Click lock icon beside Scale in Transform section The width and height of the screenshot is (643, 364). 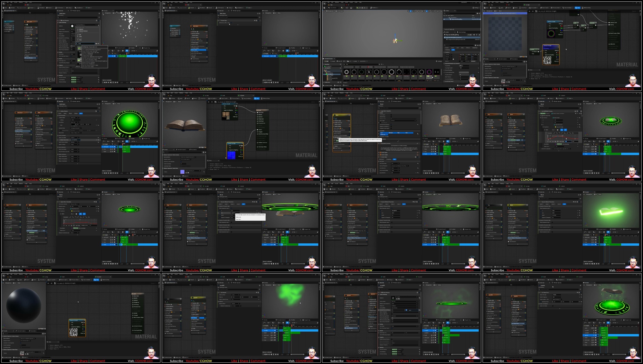(x=453, y=59)
